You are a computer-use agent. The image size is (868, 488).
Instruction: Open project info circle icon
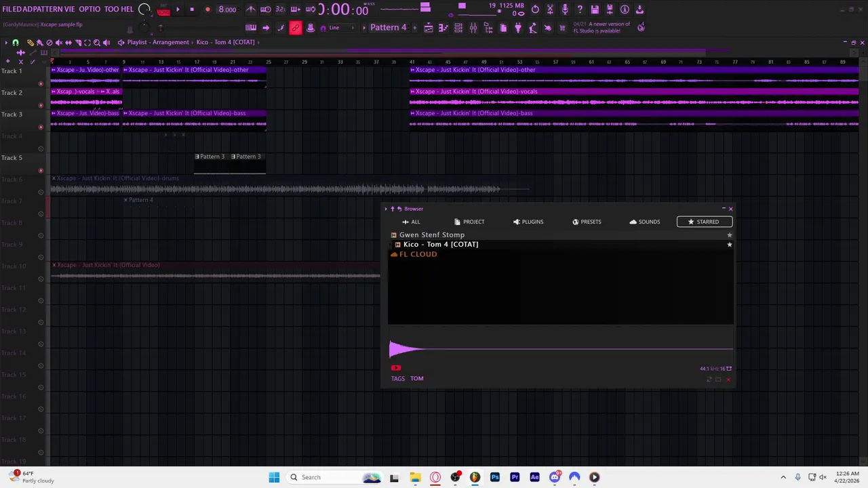[x=625, y=9]
